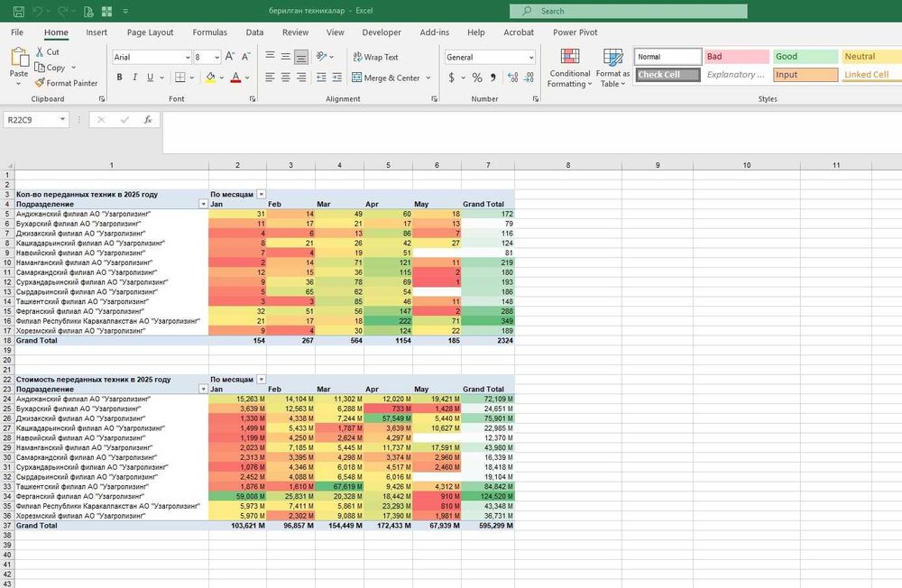Open Подразделение filter in row 23

(203, 390)
